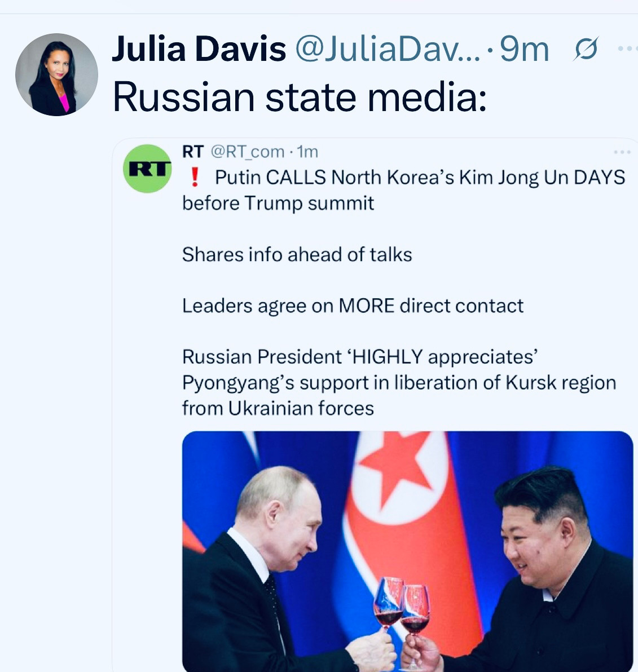
Task: Open the photo of two leaders toasting
Action: [x=407, y=551]
